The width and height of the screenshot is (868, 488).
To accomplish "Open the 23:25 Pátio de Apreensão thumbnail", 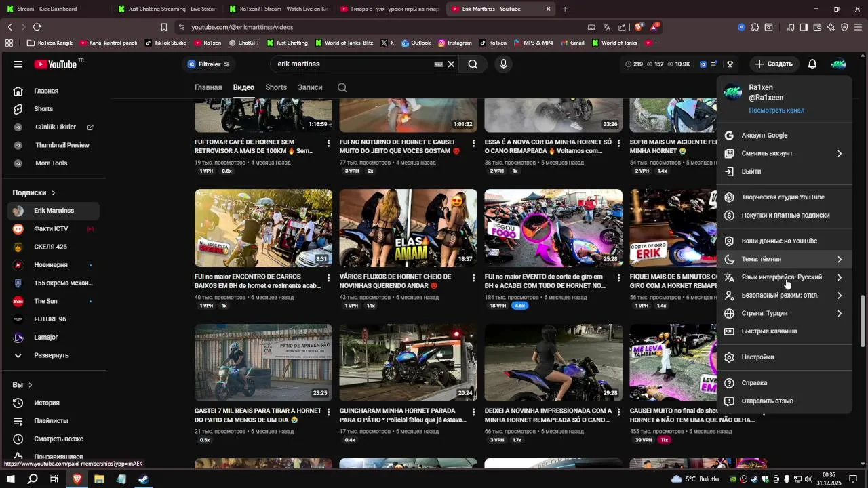I will [263, 363].
